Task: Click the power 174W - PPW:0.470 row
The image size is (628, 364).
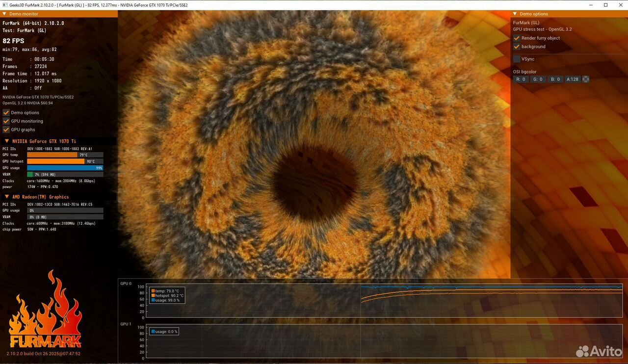Action: (x=30, y=187)
